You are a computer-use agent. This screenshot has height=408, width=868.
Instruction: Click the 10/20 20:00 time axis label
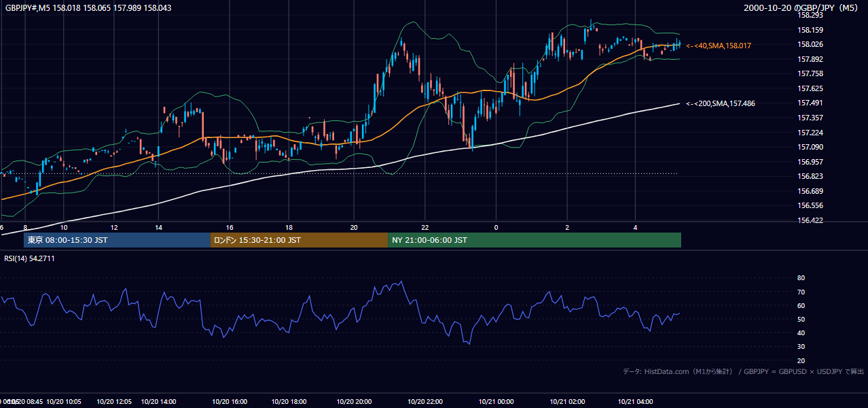click(x=354, y=402)
